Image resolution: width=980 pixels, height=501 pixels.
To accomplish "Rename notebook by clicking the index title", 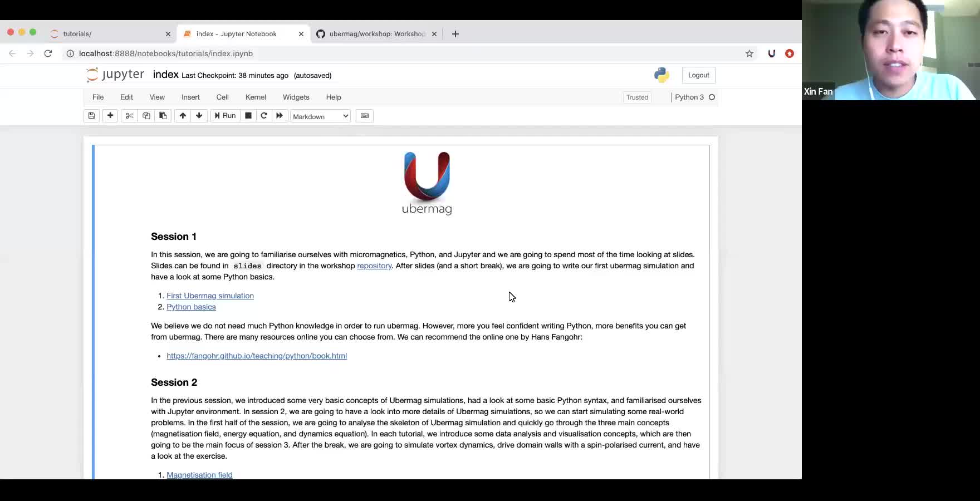I will click(165, 75).
